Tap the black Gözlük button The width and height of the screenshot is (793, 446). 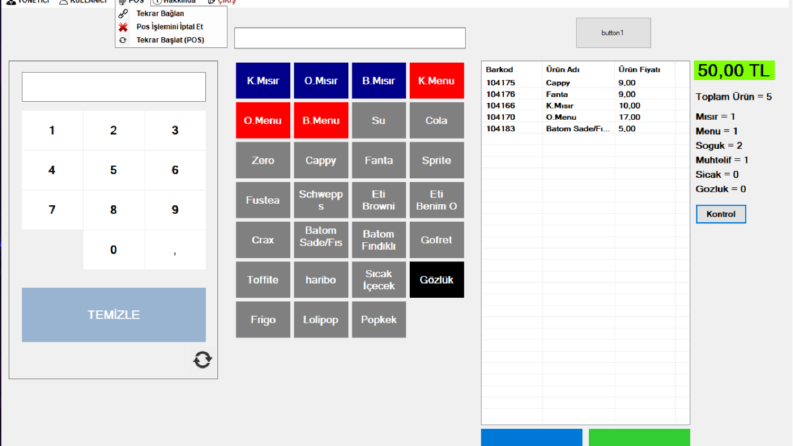436,280
